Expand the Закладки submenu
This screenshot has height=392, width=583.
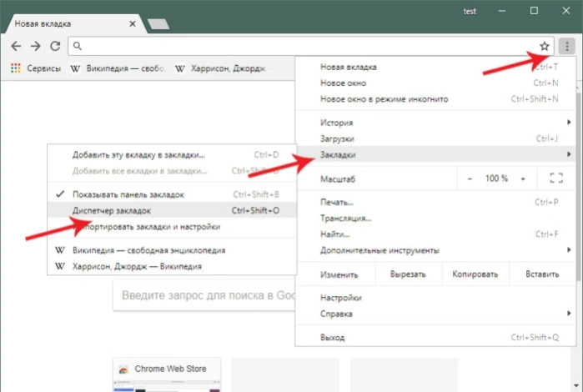coord(436,154)
